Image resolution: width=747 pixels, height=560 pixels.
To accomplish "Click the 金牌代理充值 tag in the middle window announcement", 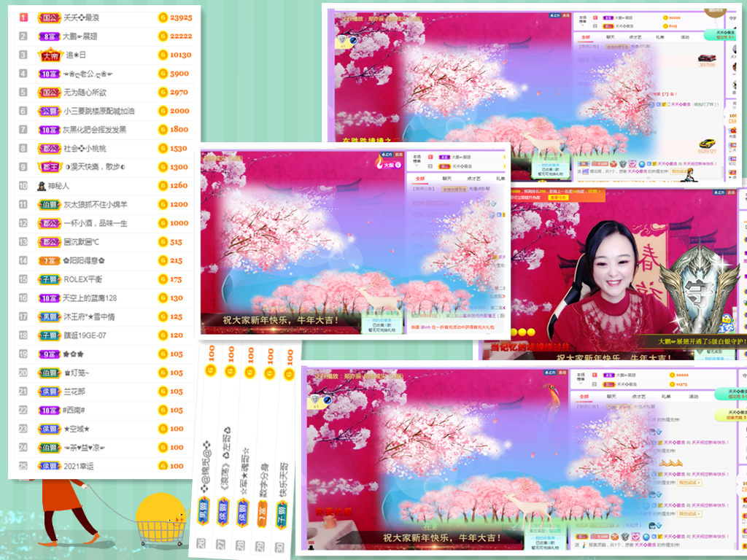I will 454,189.
